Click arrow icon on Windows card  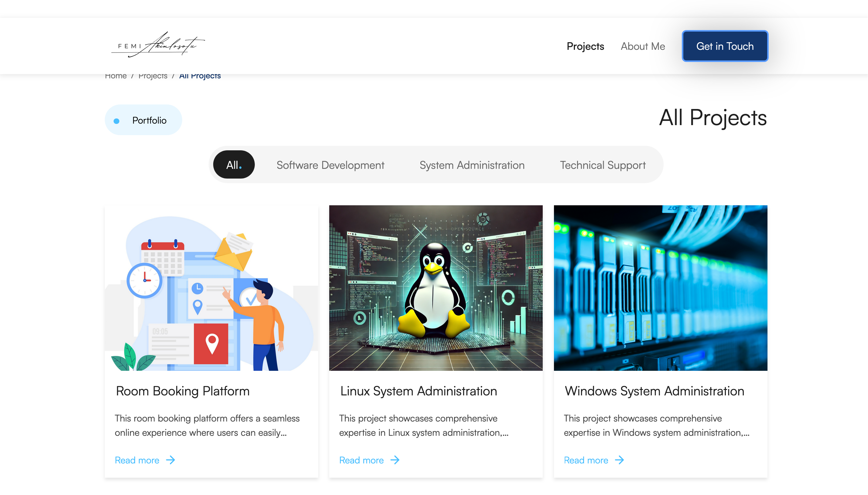click(x=620, y=460)
